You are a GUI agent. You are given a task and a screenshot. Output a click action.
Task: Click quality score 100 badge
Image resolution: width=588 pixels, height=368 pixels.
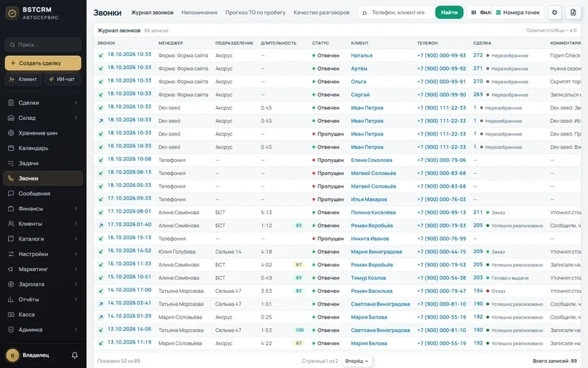tap(300, 330)
